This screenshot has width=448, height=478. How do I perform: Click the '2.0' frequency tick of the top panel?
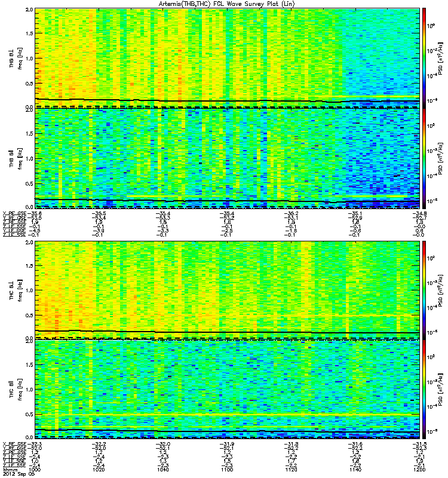(29, 10)
